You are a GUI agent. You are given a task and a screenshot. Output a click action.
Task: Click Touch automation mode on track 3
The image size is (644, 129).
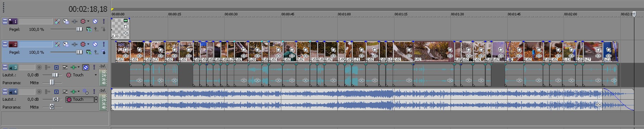tap(78, 75)
